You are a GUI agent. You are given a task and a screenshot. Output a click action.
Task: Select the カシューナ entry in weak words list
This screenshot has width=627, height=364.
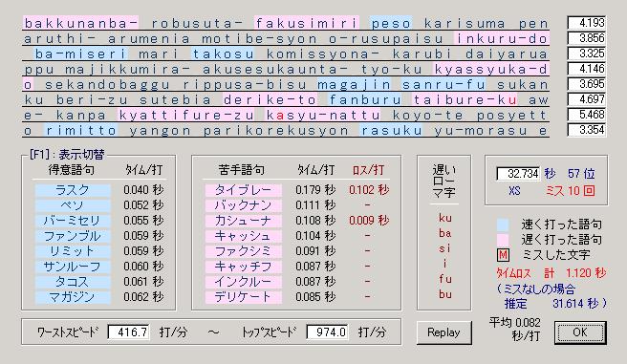(243, 221)
